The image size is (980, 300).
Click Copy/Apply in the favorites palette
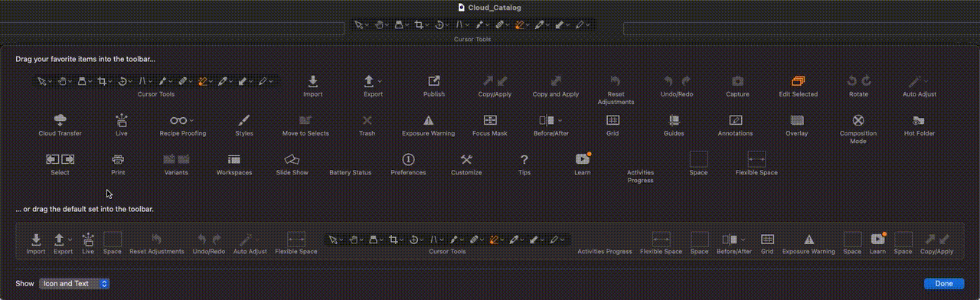pyautogui.click(x=495, y=86)
